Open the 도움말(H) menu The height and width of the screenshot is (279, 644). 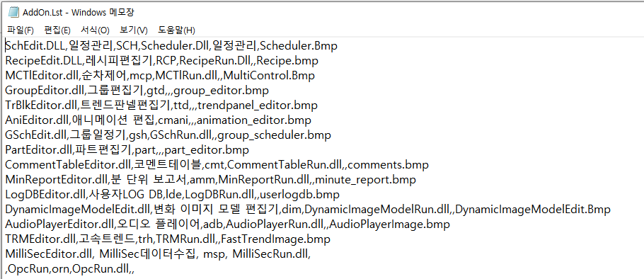pos(177,30)
